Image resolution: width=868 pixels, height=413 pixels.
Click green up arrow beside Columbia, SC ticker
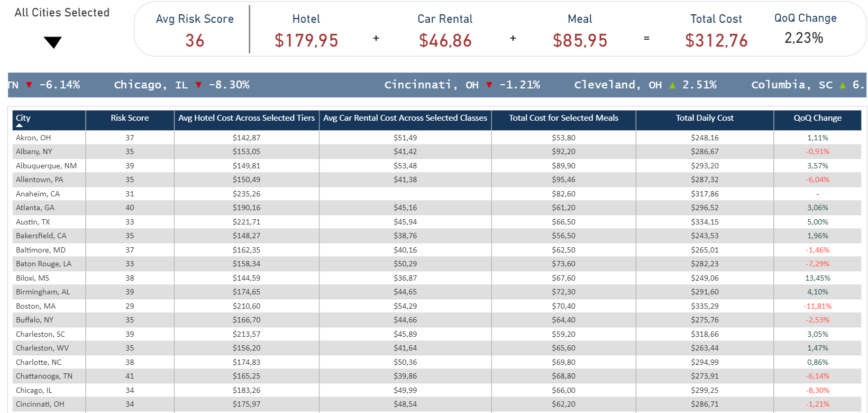tap(843, 85)
